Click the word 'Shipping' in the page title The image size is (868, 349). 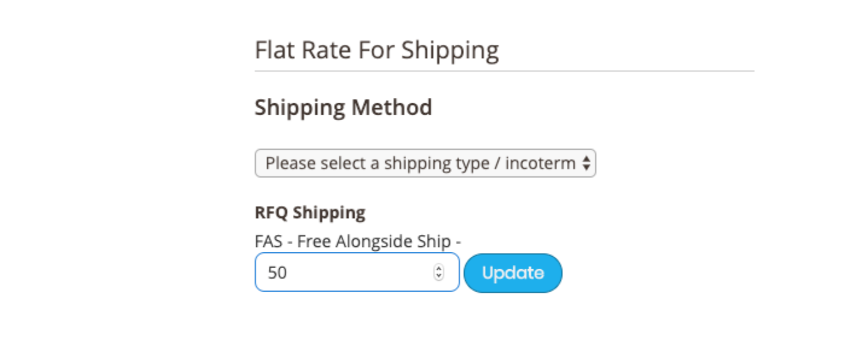click(450, 51)
